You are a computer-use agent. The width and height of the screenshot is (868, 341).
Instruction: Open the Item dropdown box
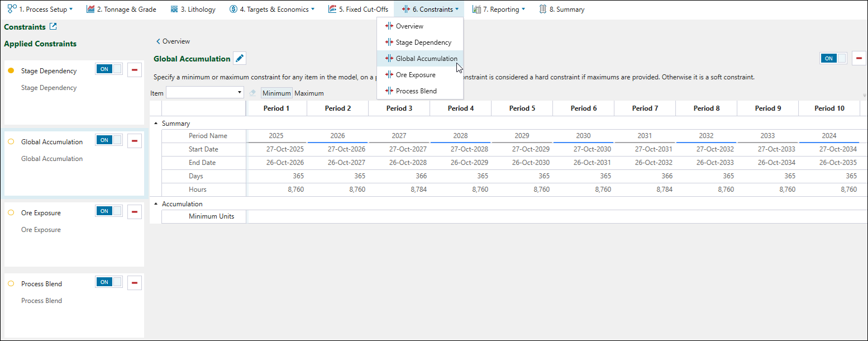point(205,93)
